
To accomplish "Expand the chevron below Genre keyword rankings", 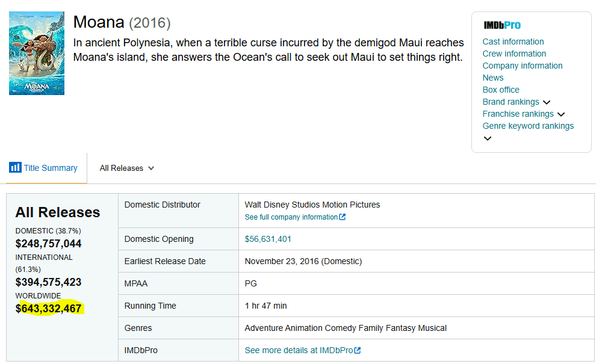I will coord(488,138).
